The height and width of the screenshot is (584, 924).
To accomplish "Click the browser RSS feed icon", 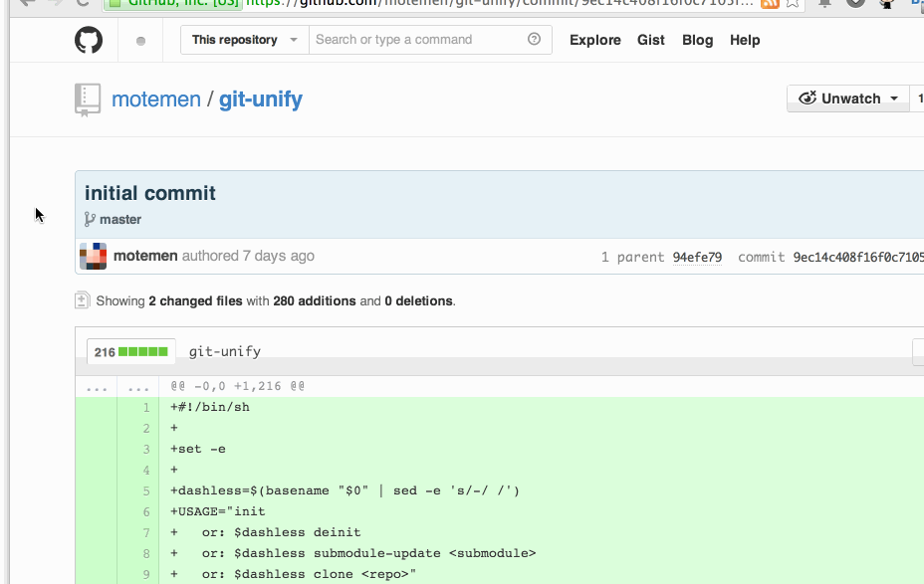I will tap(770, 2).
